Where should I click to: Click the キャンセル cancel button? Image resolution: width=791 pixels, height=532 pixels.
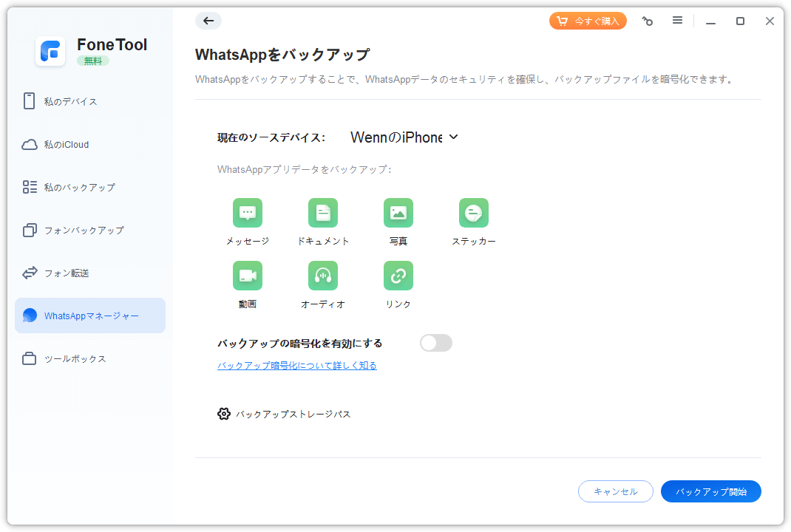point(615,491)
